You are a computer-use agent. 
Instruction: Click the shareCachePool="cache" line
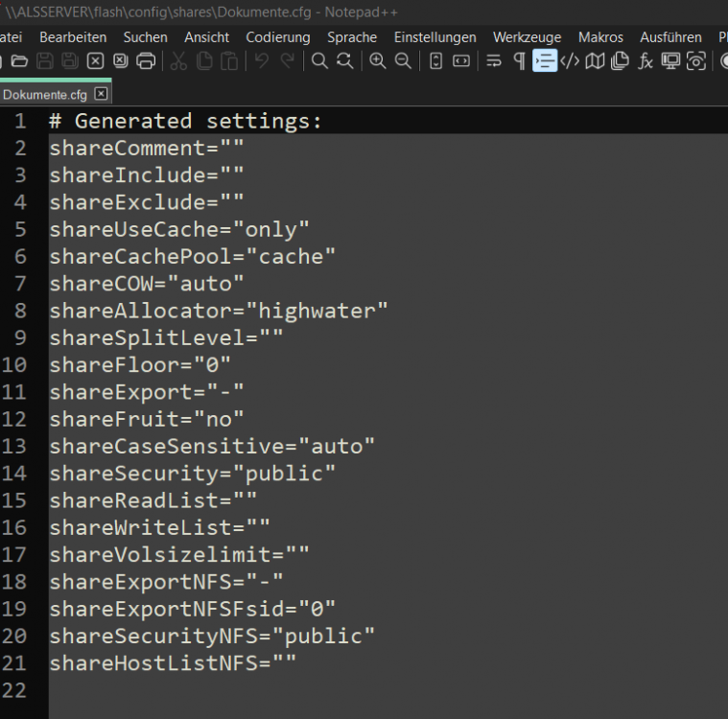click(x=192, y=256)
